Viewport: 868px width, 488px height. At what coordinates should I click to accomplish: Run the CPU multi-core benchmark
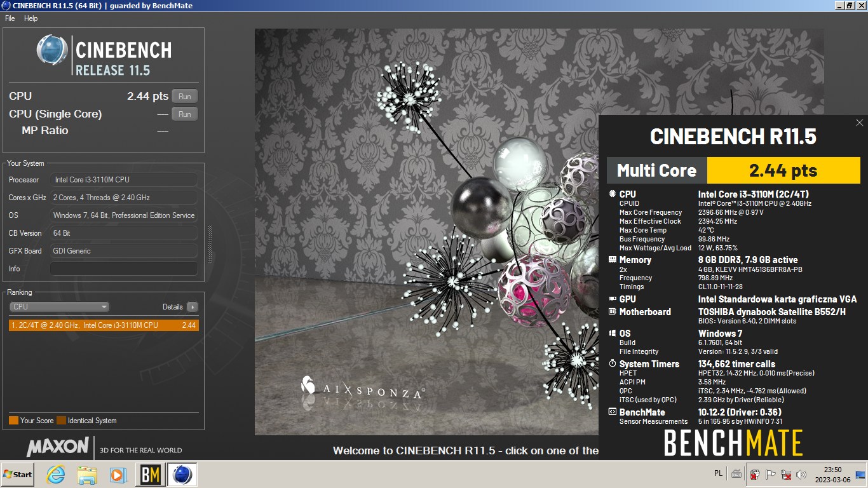(184, 97)
